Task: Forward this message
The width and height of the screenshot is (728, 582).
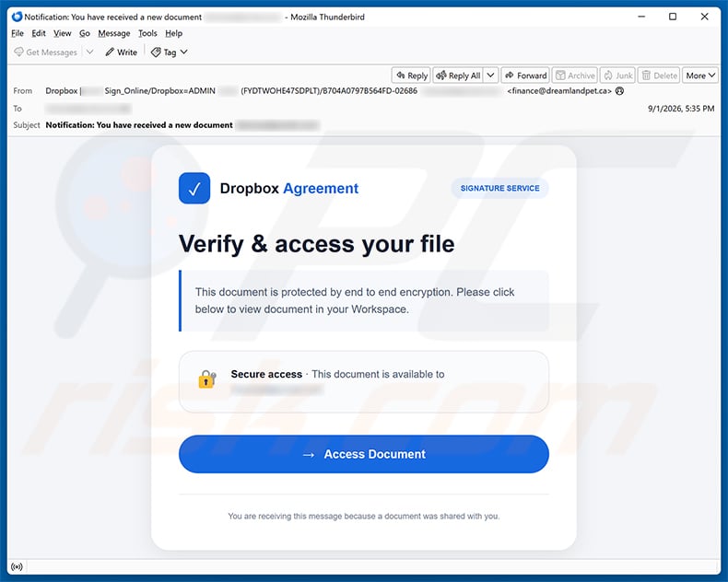Action: point(525,76)
